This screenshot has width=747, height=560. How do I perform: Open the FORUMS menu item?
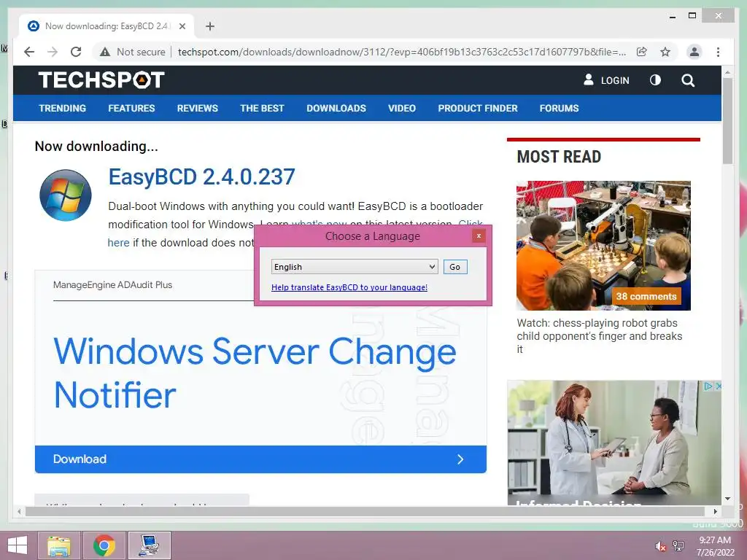coord(560,108)
